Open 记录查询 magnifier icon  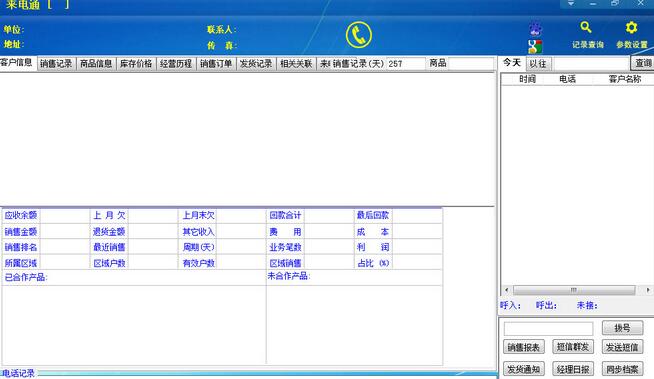pos(586,28)
